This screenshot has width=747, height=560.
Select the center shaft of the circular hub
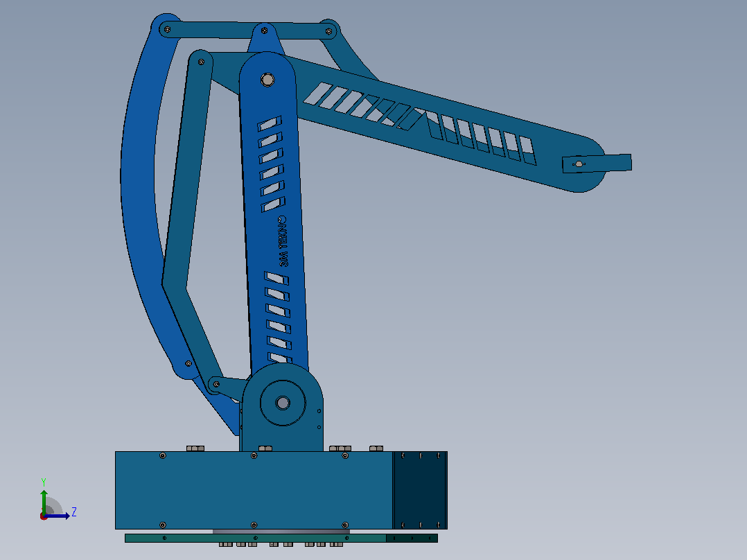click(x=283, y=403)
